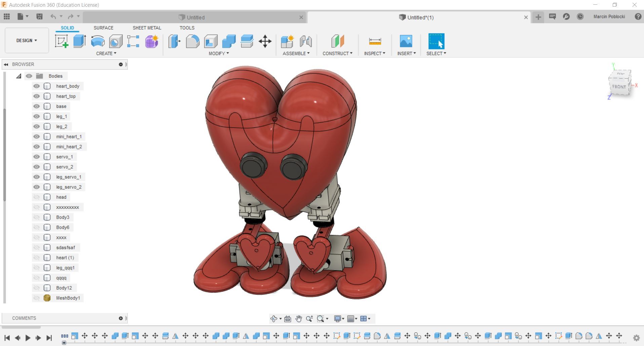Click the Browser panel vertical scrollbar
The image size is (644, 346).
(x=4, y=155)
